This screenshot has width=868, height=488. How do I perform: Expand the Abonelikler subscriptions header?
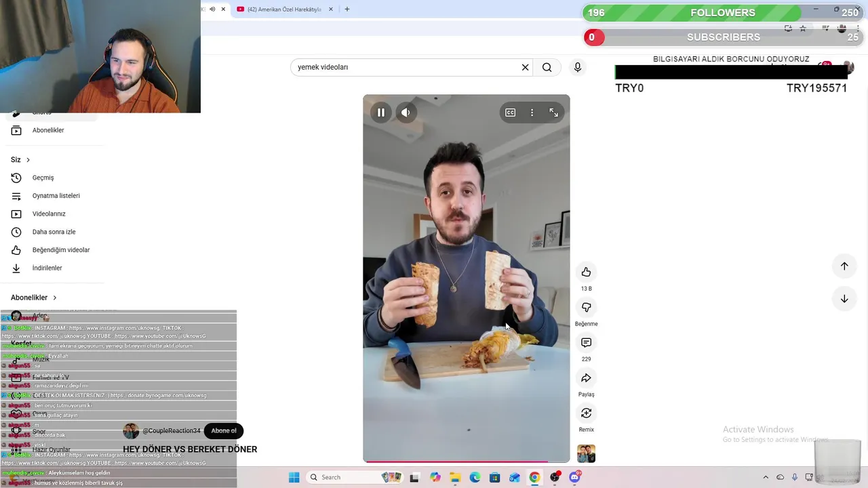[34, 298]
